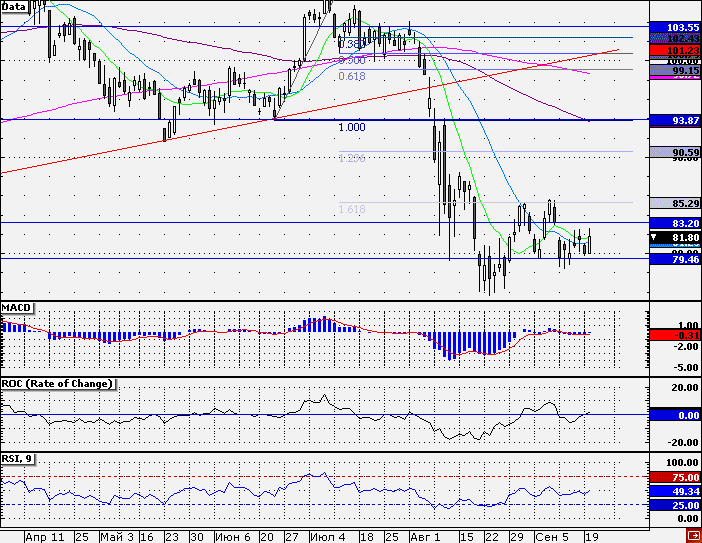The image size is (702, 543).
Task: Click the ROC (Rate of Change) label
Action: click(57, 384)
